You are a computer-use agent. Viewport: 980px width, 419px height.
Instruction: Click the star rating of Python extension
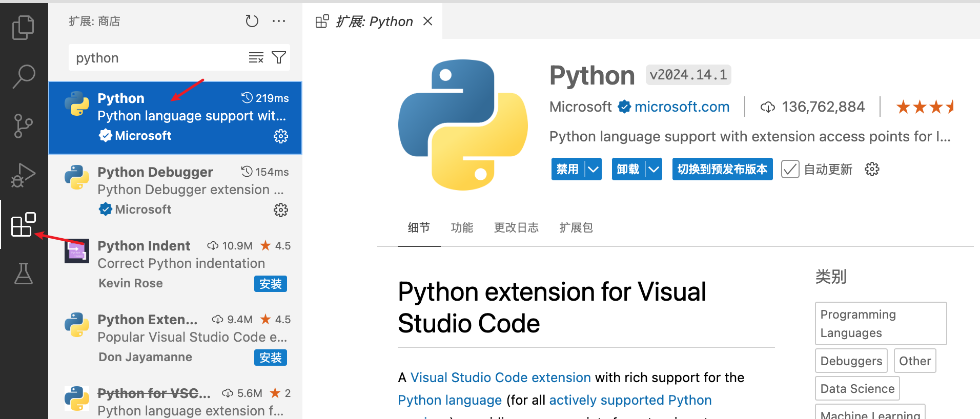coord(925,107)
